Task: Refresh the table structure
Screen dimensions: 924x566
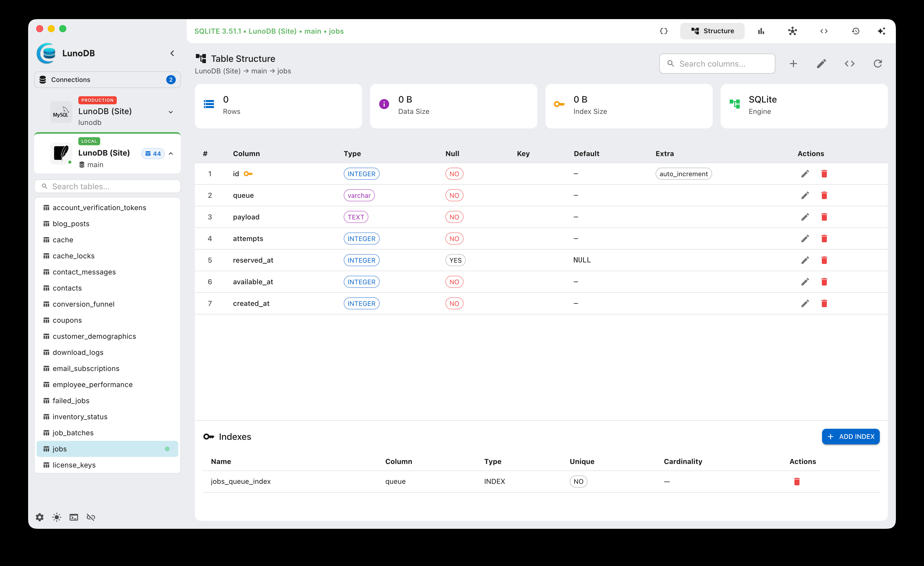Action: (878, 64)
